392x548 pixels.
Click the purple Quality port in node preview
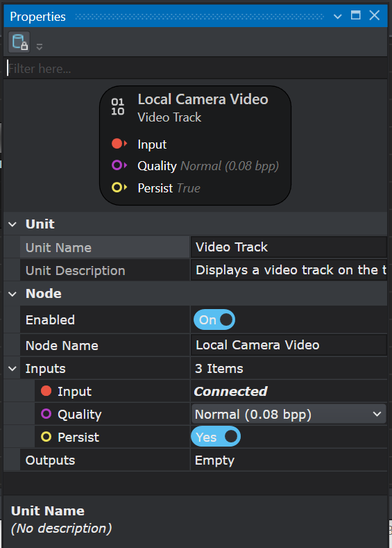119,165
